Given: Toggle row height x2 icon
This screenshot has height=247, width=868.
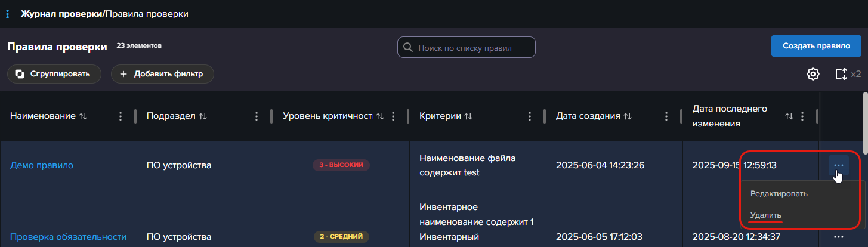Looking at the screenshot, I should (x=842, y=74).
